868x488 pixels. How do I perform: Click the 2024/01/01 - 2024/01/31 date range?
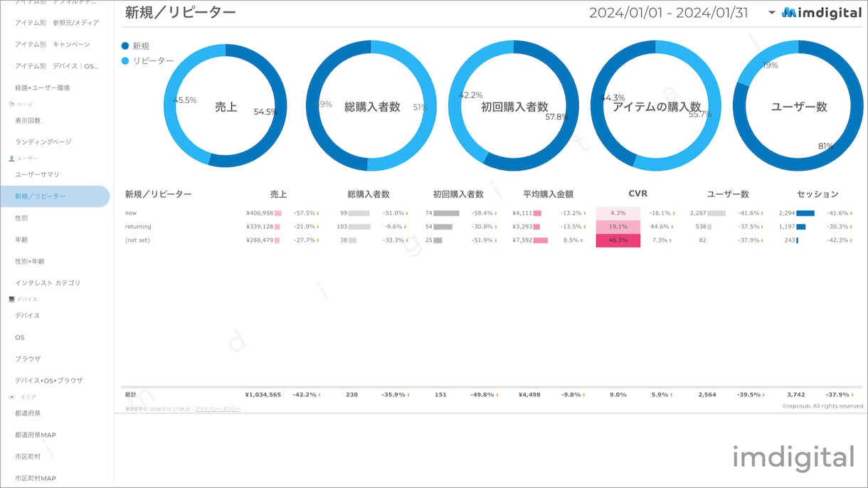669,13
